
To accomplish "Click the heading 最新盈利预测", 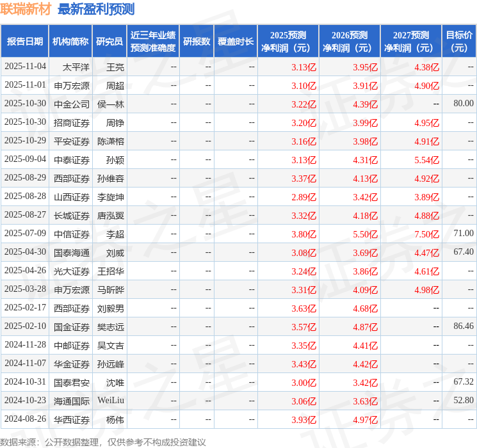I will [x=96, y=9].
